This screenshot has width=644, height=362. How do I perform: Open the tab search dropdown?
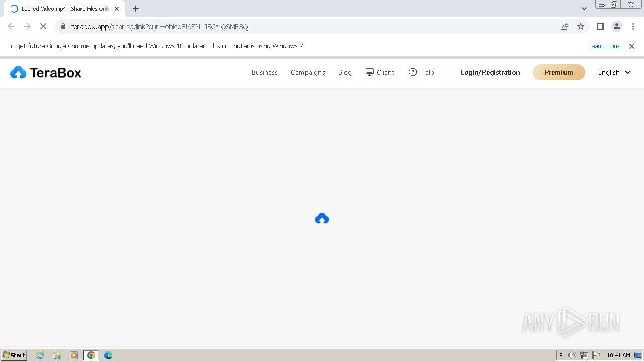[x=584, y=9]
